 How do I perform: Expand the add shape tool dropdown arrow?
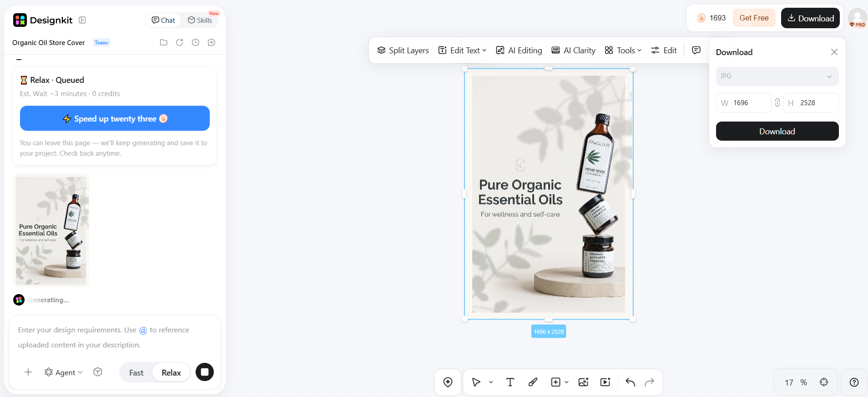[x=566, y=382]
